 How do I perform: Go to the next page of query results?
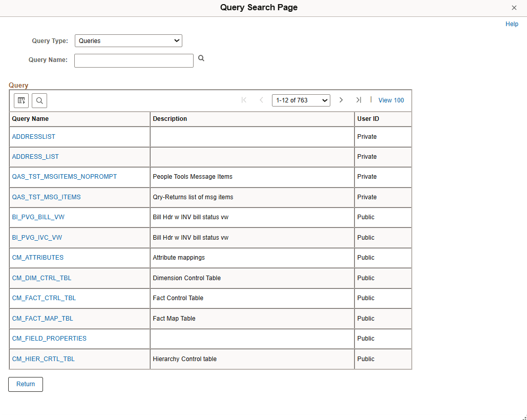point(341,100)
